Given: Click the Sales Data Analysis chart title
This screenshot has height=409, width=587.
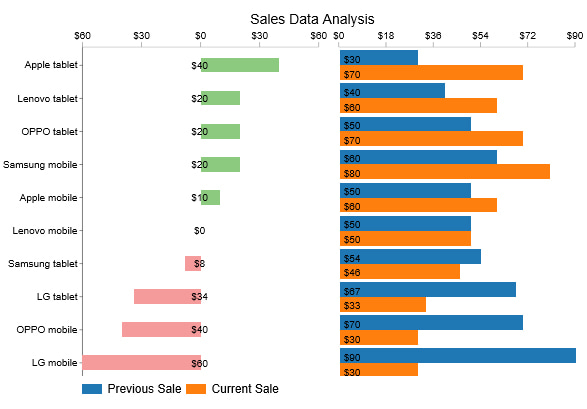Looking at the screenshot, I should point(312,19).
